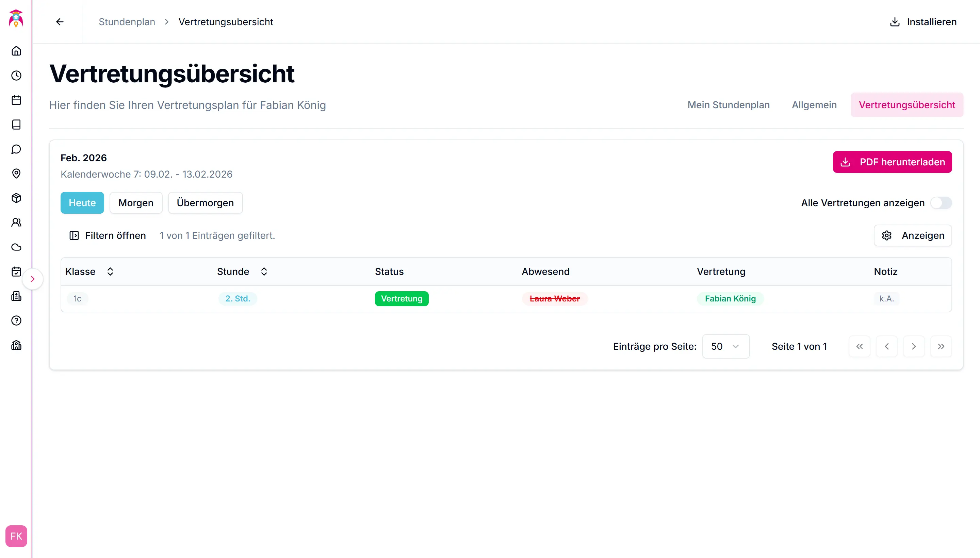Open the chat bubble icon in sidebar
The height and width of the screenshot is (558, 980).
16,149
